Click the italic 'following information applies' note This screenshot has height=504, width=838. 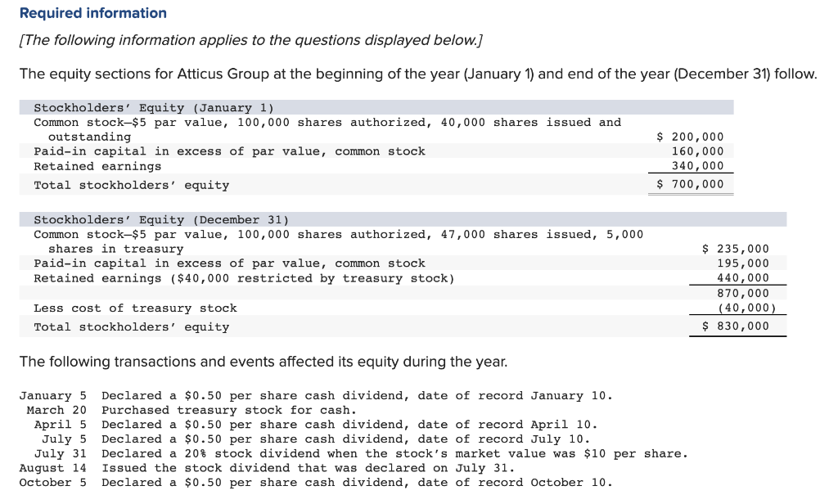click(x=250, y=40)
